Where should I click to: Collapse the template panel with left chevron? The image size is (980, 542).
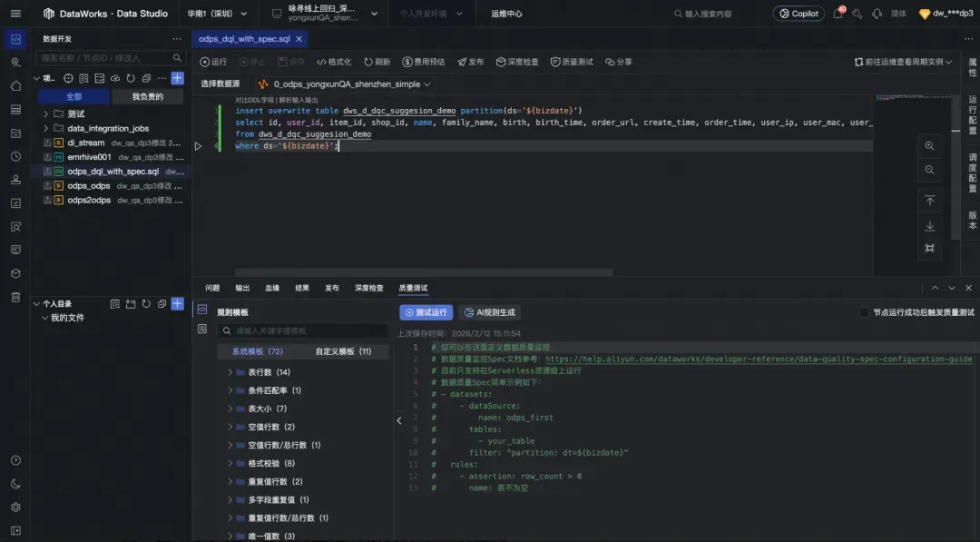point(399,420)
